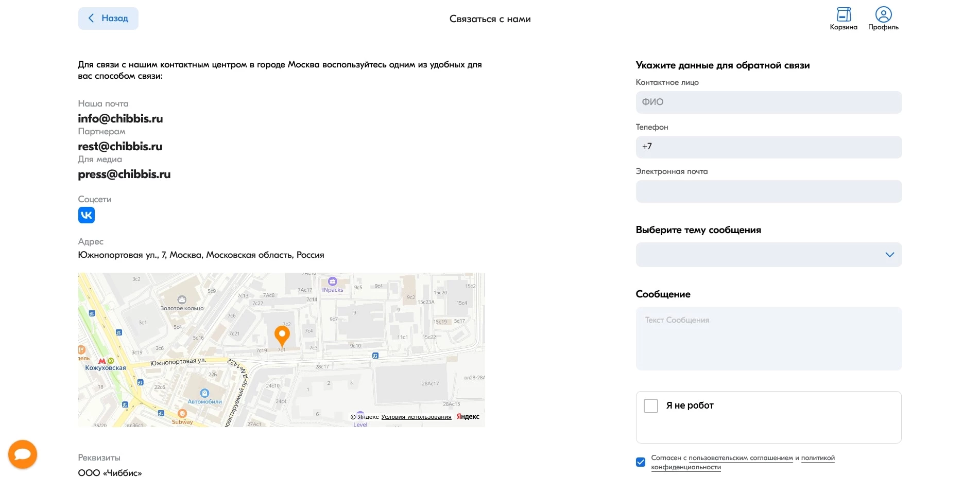Toggle the captcha verification box
This screenshot has height=477, width=980.
point(651,405)
